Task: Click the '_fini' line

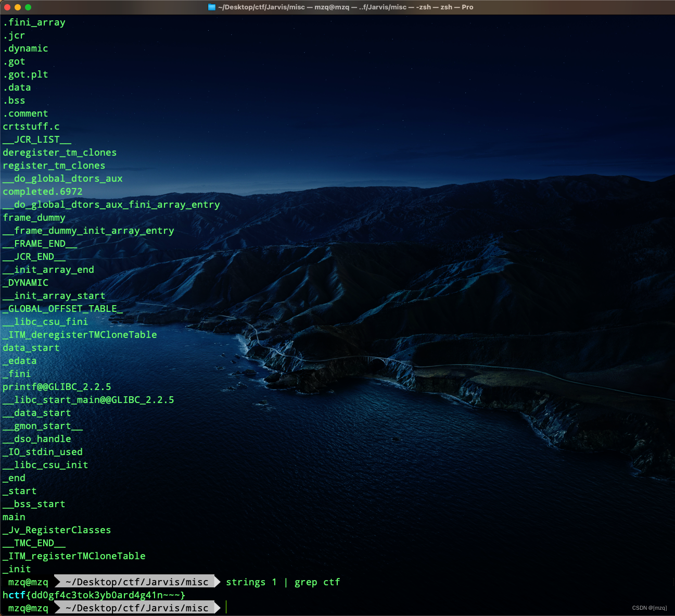Action: tap(17, 374)
